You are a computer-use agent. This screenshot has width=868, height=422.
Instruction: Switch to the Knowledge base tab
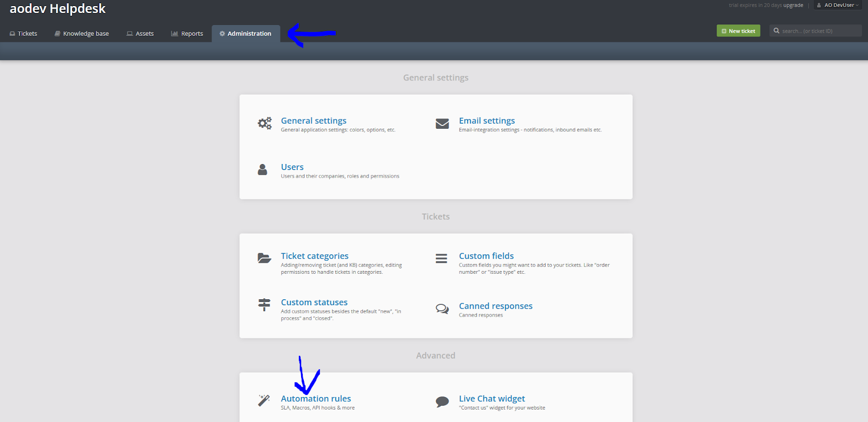(x=81, y=34)
